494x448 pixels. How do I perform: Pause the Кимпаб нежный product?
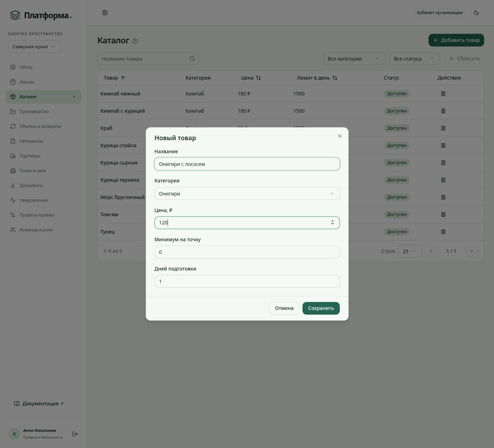click(443, 94)
